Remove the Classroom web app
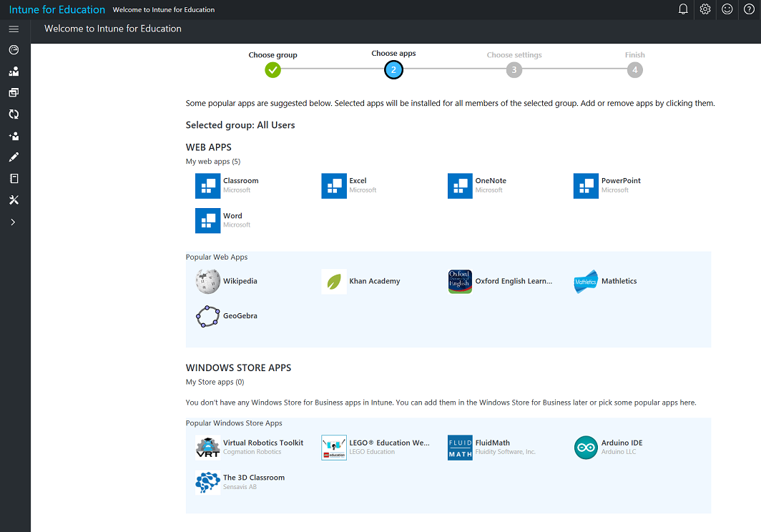The height and width of the screenshot is (532, 761). point(227,186)
